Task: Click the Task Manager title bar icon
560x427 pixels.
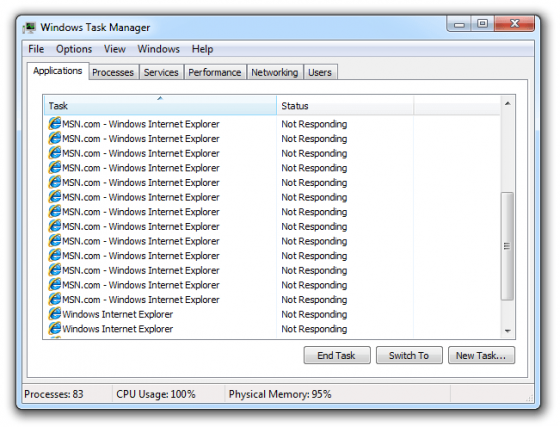Action: pos(29,27)
